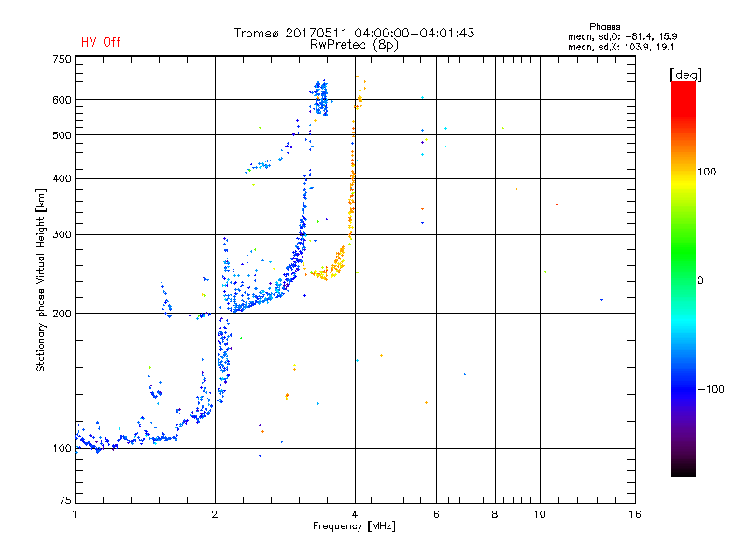Click the 'mean, sd,X: 103.9, 19.1' line
747x560 pixels.
pos(621,47)
